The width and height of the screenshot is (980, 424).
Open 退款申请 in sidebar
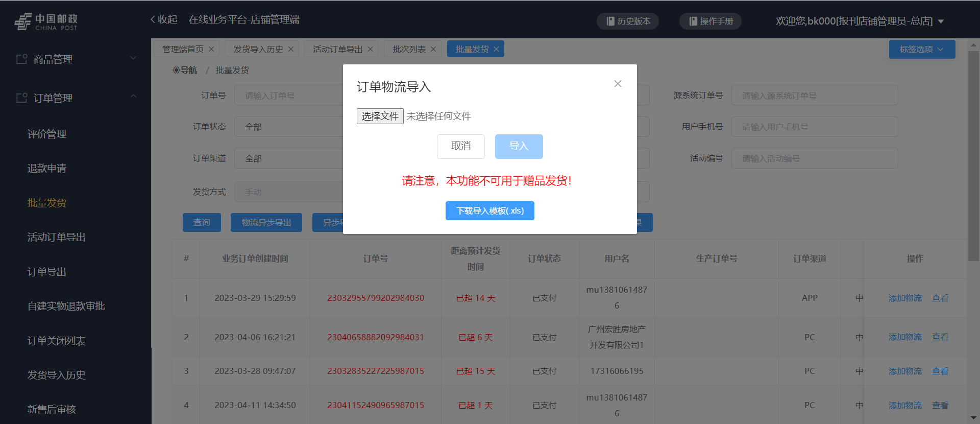pyautogui.click(x=47, y=168)
